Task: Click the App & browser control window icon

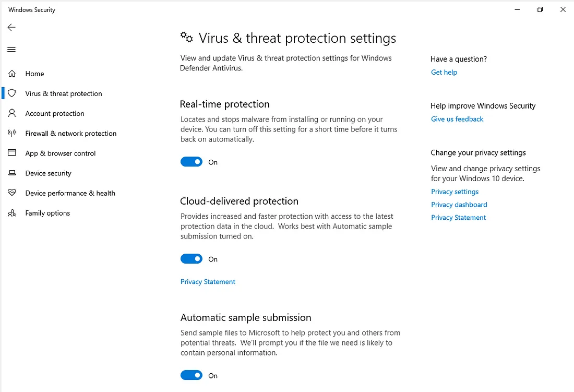Action: point(12,153)
